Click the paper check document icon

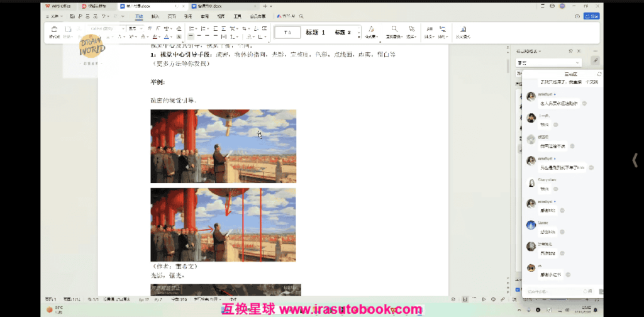464,28
